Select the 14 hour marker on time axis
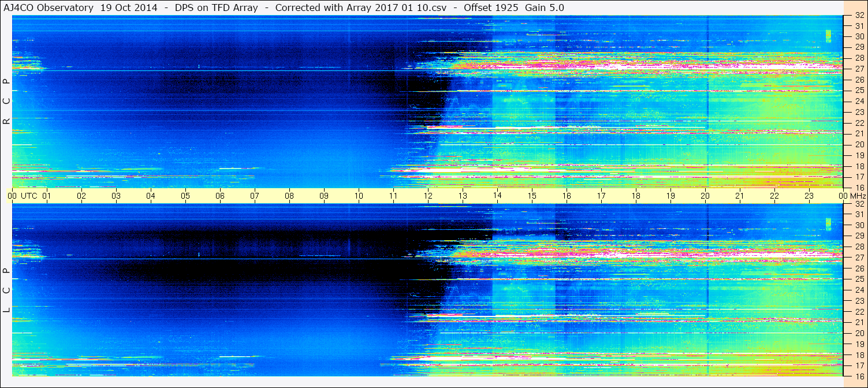The height and width of the screenshot is (388, 868). [497, 195]
